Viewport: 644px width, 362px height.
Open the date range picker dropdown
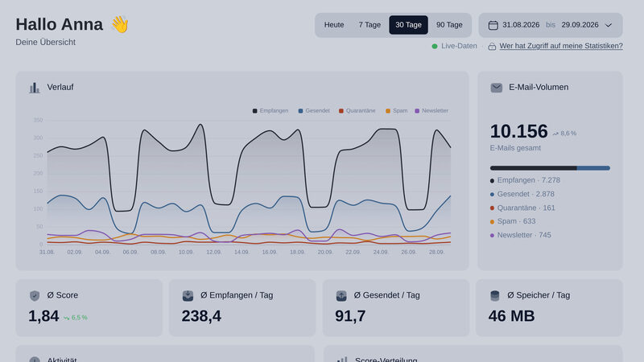(x=551, y=25)
